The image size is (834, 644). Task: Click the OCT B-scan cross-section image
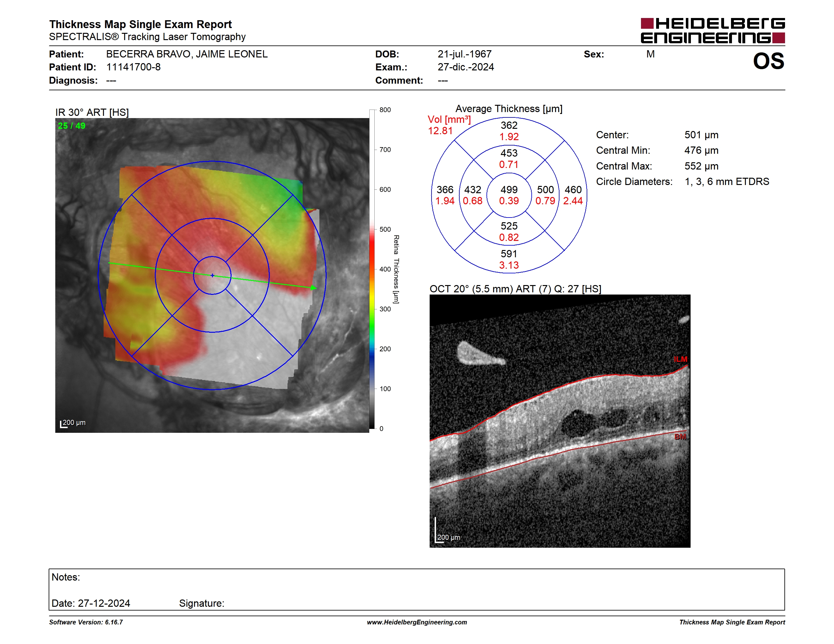560,421
